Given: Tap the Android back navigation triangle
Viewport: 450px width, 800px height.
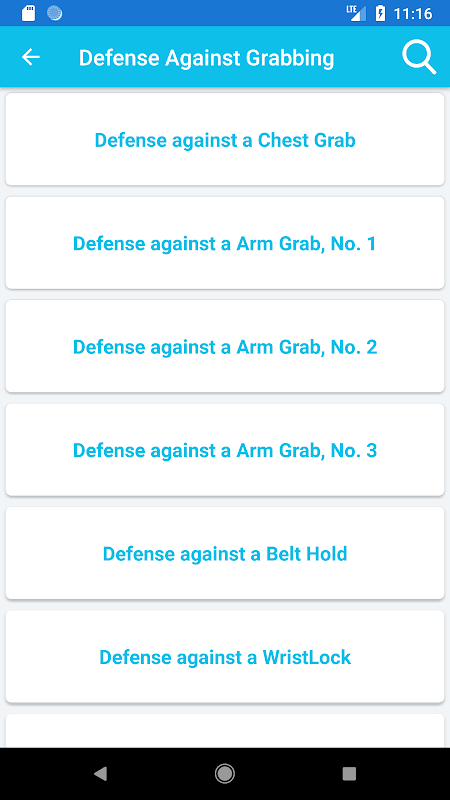Looking at the screenshot, I should pyautogui.click(x=101, y=773).
